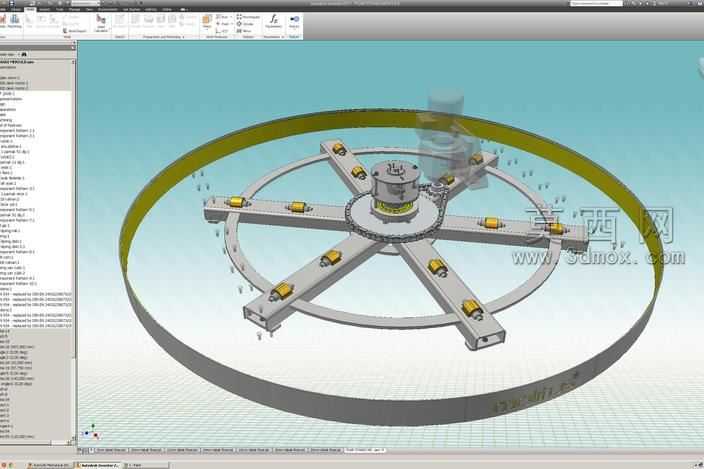704x469 pixels.
Task: Choose the Mirror pattern tool
Action: [x=244, y=31]
